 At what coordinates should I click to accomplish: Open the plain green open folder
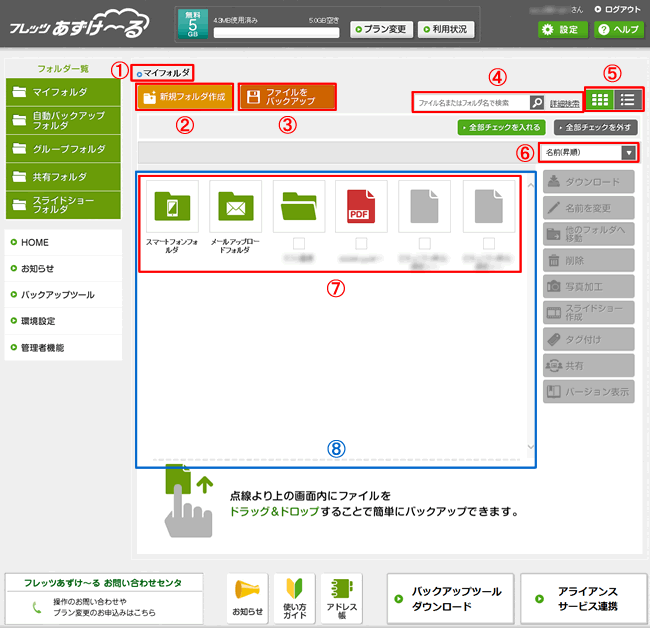[299, 206]
